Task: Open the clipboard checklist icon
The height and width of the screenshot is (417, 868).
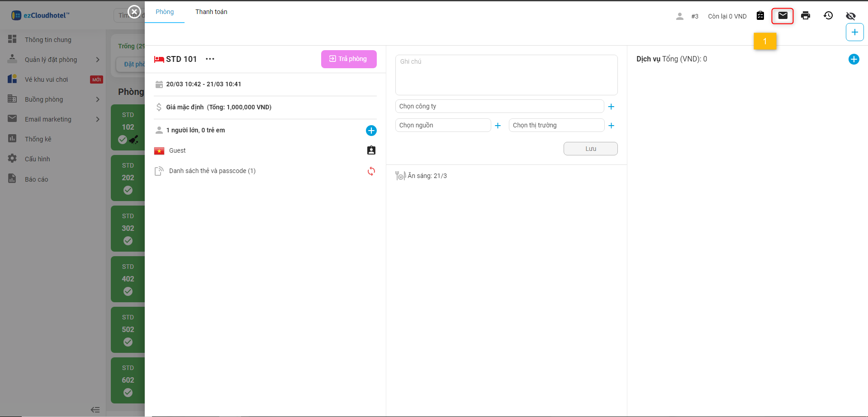Action: [760, 16]
